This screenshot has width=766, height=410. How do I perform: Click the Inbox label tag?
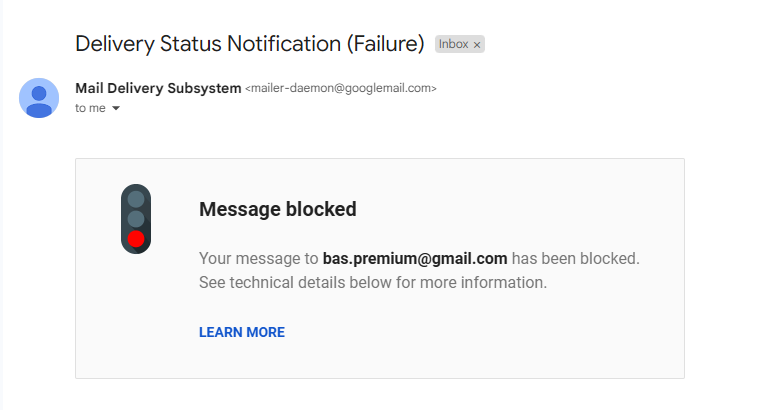tap(454, 45)
